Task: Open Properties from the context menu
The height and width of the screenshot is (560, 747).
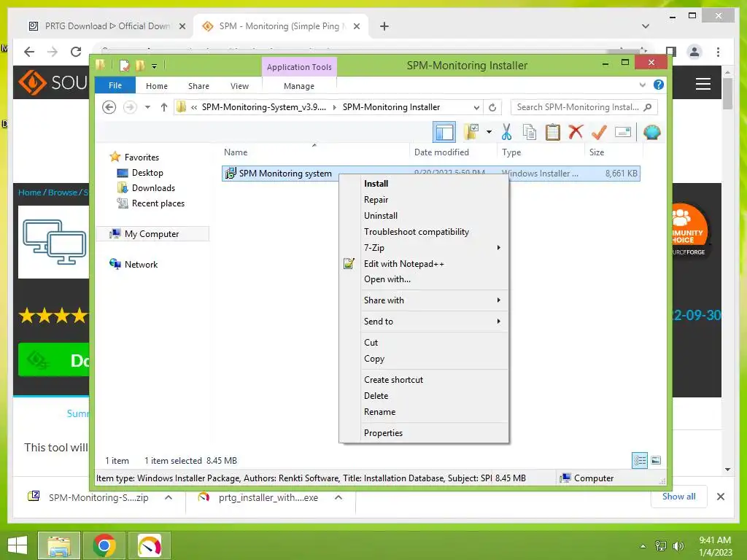Action: coord(424,433)
